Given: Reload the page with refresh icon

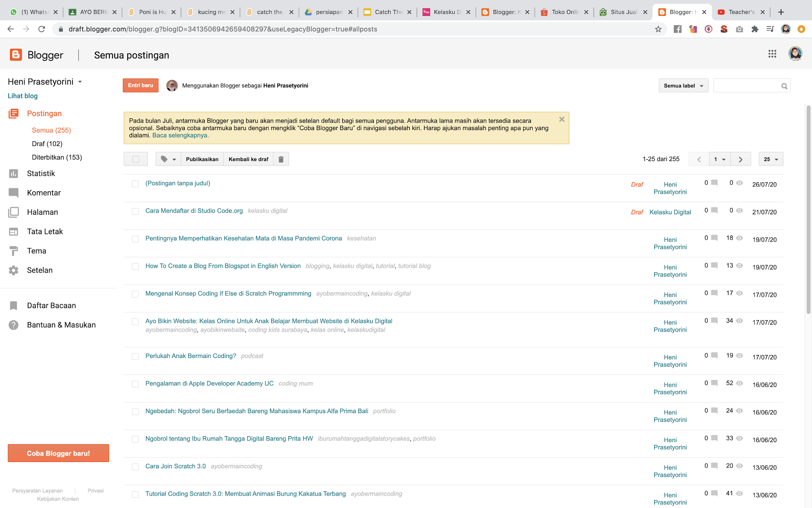Looking at the screenshot, I should tap(41, 29).
